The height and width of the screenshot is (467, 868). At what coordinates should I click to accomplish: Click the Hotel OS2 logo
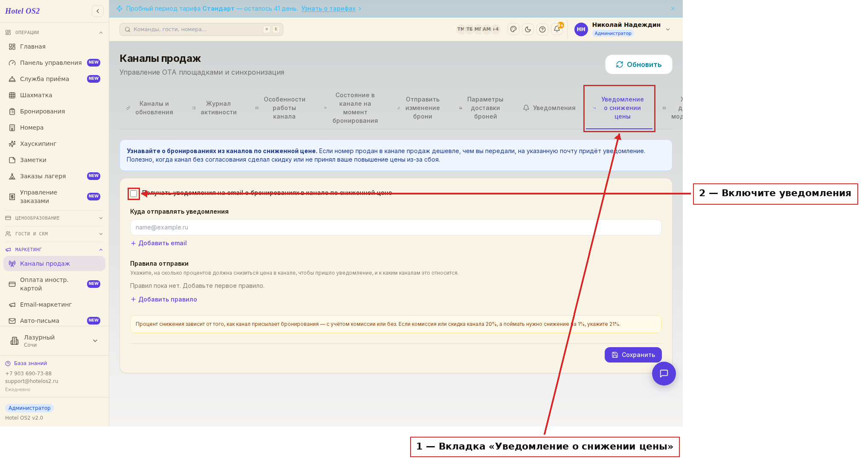pyautogui.click(x=23, y=11)
